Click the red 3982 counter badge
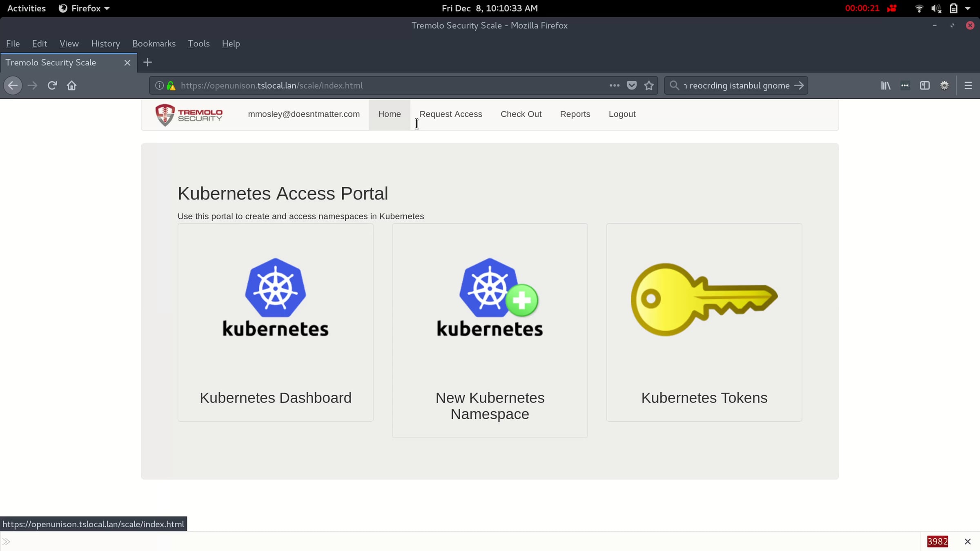 click(938, 542)
